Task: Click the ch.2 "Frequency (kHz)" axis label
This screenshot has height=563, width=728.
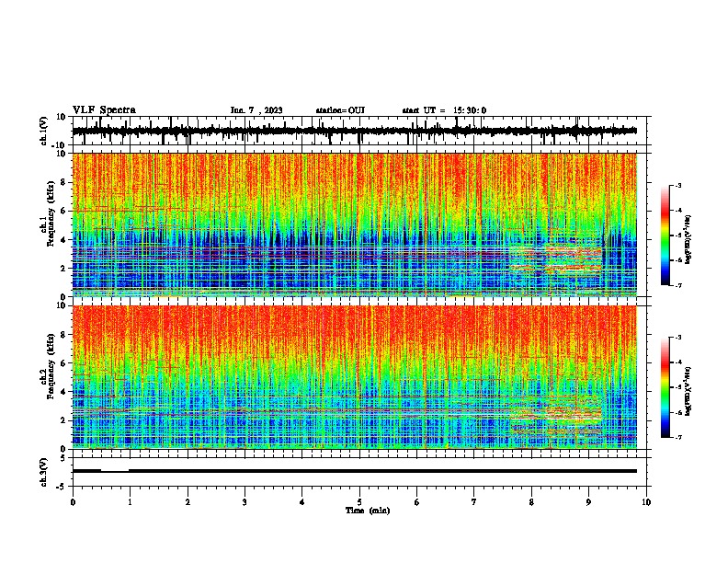Action: [x=51, y=366]
